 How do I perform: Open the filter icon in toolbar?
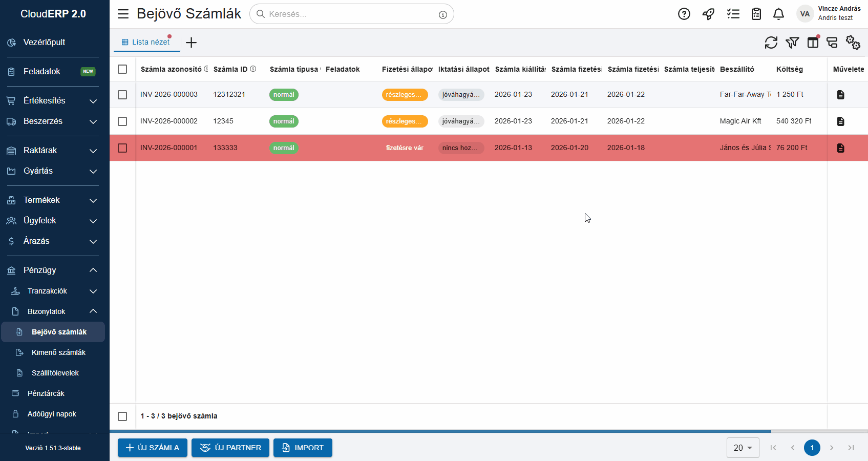[x=792, y=43]
